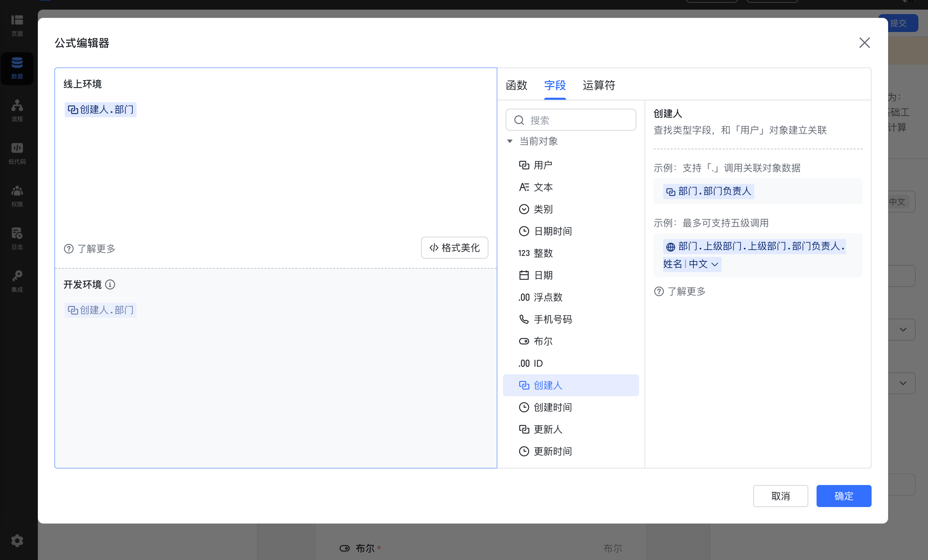Screen dimensions: 928x560
Task: Select the 布尔 field in the list
Action: click(x=571, y=341)
